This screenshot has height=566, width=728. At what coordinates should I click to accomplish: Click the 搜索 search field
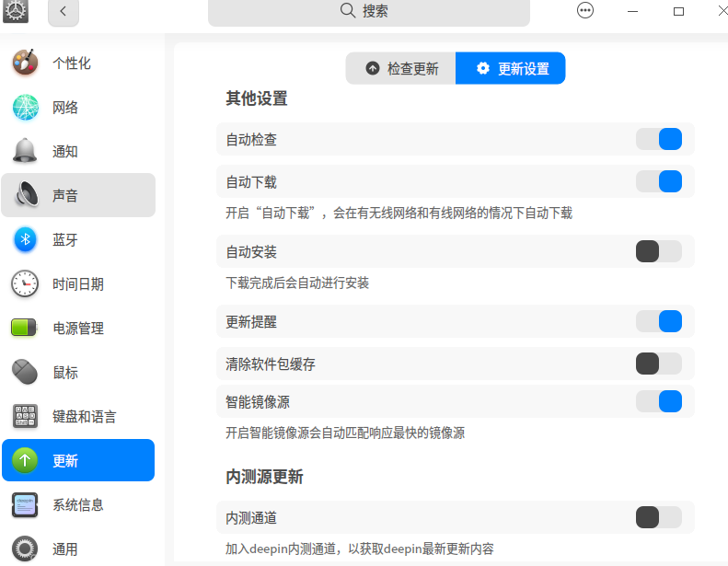pyautogui.click(x=369, y=12)
